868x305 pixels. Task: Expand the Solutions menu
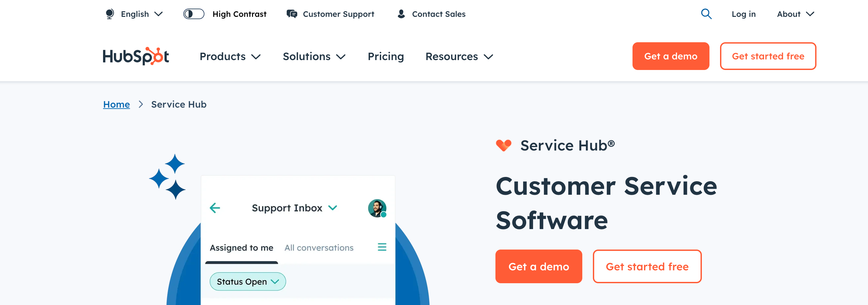[314, 56]
